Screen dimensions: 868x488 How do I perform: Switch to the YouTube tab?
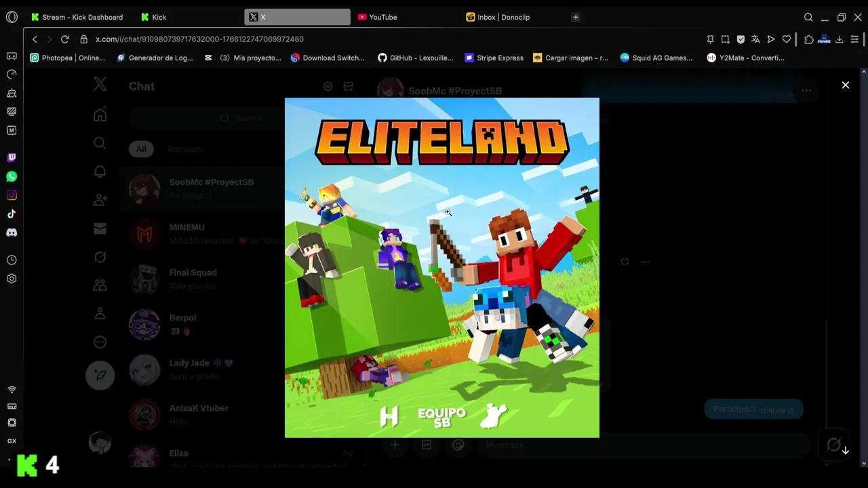(x=404, y=17)
